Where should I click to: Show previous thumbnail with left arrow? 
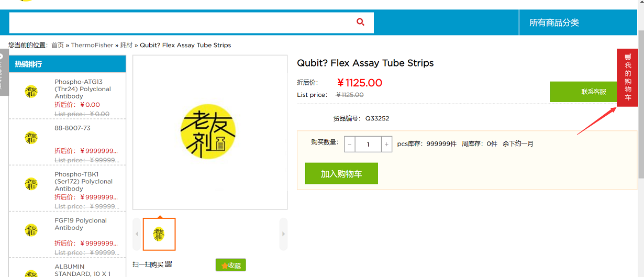(x=137, y=234)
